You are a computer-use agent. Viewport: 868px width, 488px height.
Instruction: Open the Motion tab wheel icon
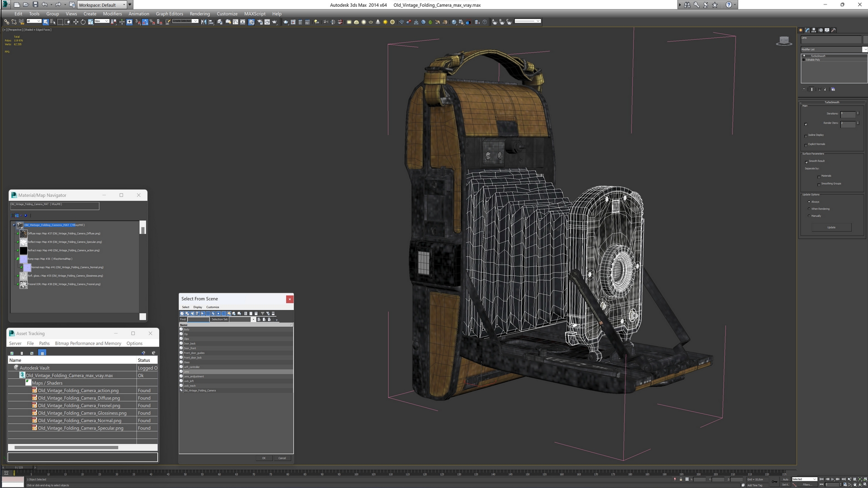tap(821, 30)
